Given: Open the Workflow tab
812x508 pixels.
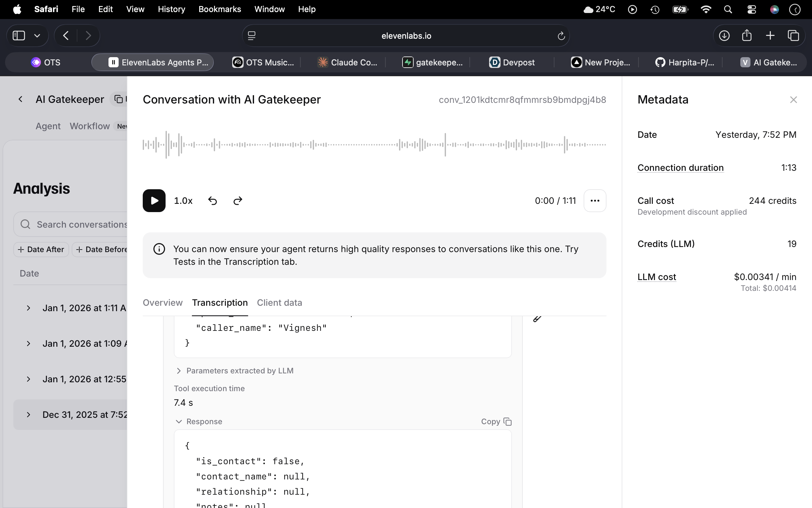Looking at the screenshot, I should tap(89, 126).
